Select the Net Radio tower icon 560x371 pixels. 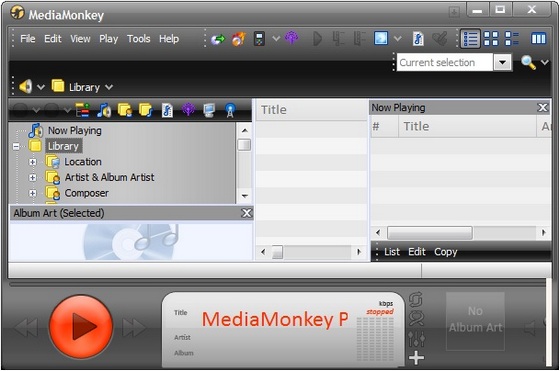[x=230, y=110]
